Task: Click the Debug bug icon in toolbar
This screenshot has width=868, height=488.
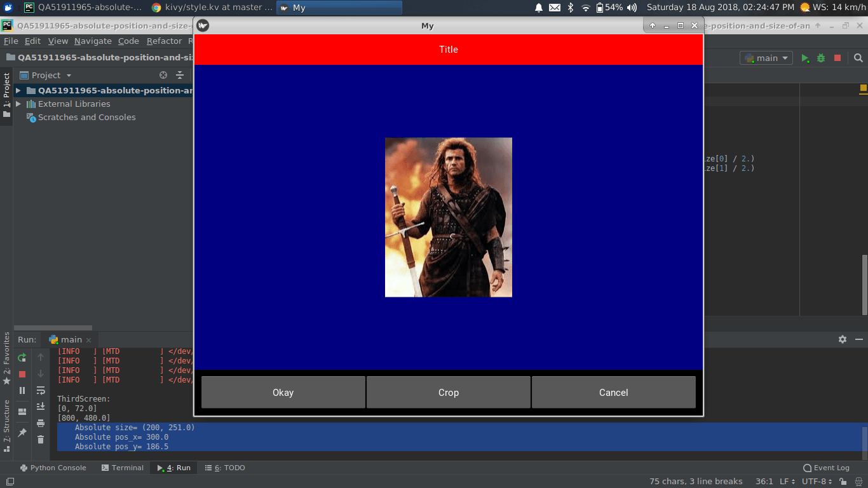Action: click(x=821, y=58)
